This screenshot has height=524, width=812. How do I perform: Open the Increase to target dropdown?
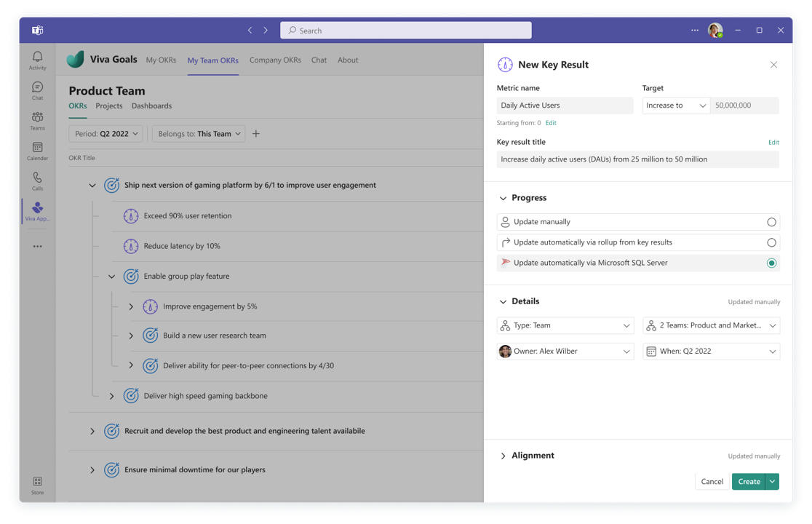(x=676, y=106)
